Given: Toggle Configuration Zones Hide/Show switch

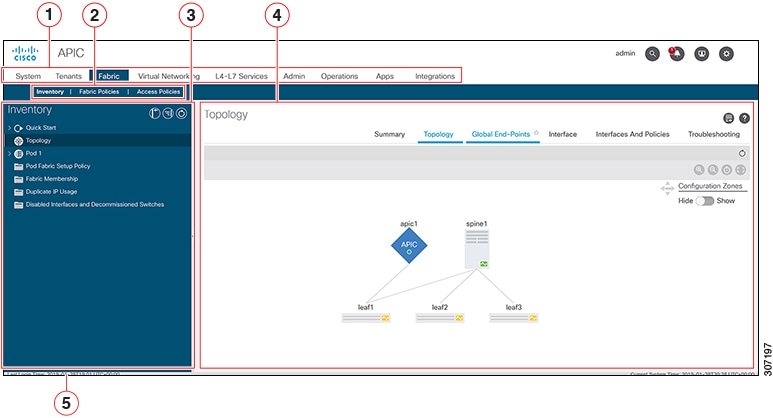Looking at the screenshot, I should [x=705, y=201].
